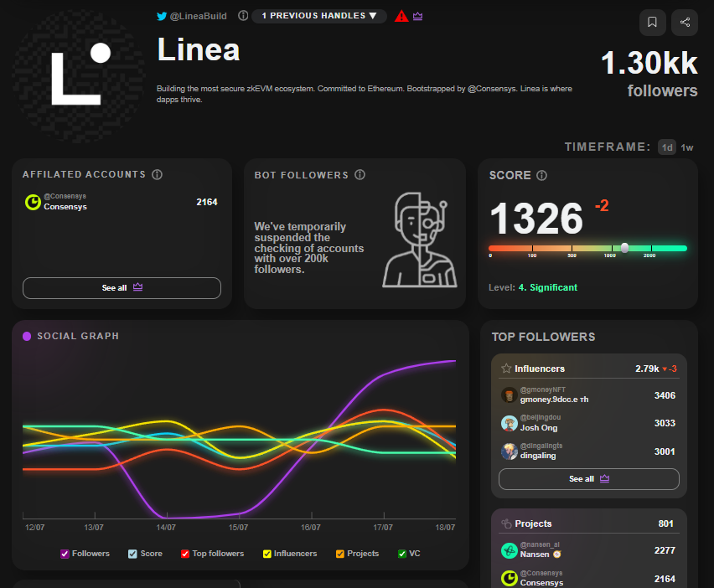Open the Consensys affiliated account

pyautogui.click(x=122, y=202)
